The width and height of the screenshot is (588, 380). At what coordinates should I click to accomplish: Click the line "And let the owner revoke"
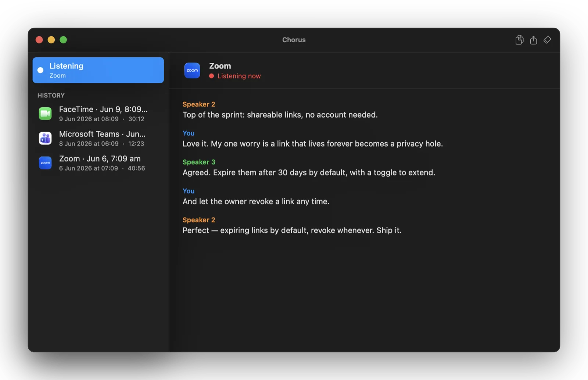pyautogui.click(x=256, y=201)
